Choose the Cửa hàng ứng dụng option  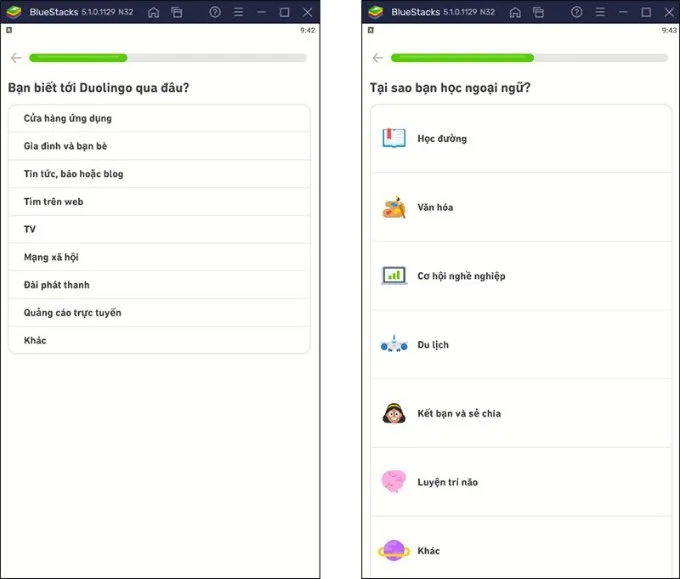[159, 118]
